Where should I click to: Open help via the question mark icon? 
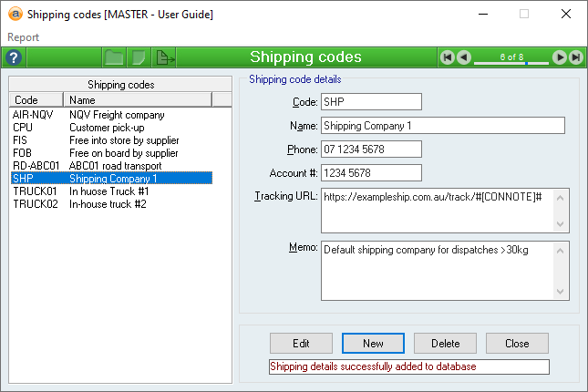(x=14, y=57)
